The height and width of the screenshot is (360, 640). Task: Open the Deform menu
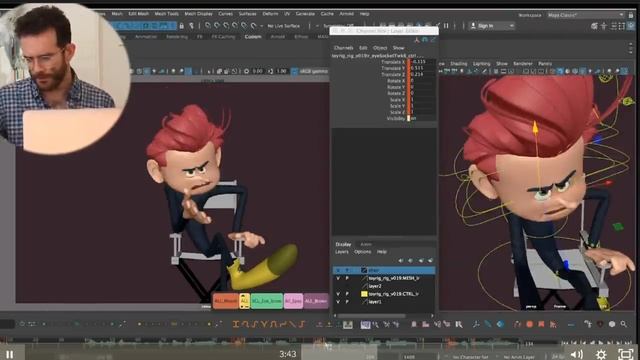coord(270,14)
